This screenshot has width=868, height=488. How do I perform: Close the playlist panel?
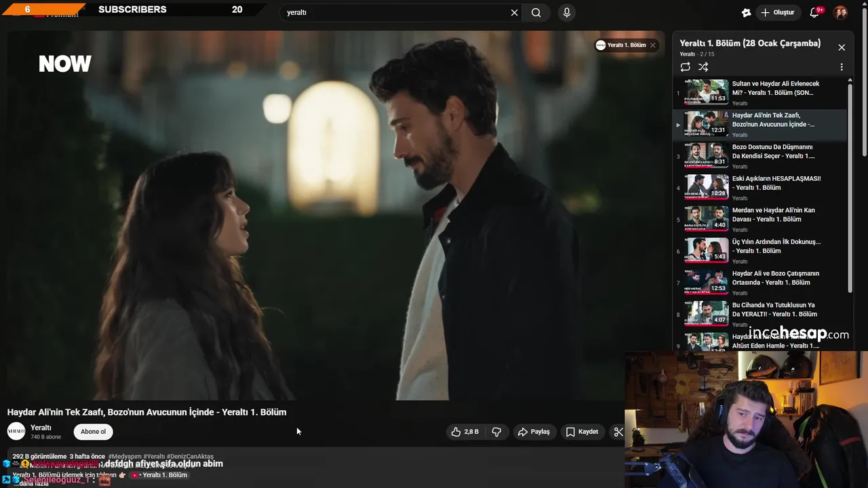(842, 47)
